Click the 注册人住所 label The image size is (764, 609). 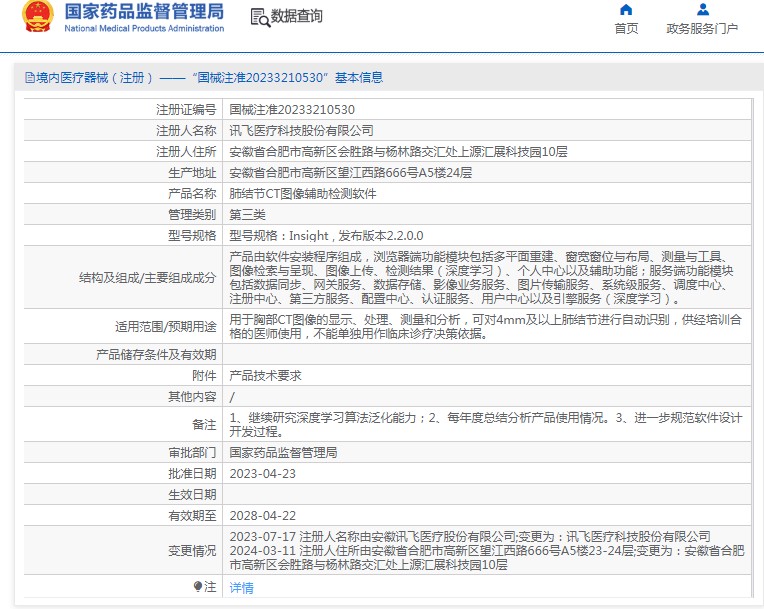click(186, 152)
